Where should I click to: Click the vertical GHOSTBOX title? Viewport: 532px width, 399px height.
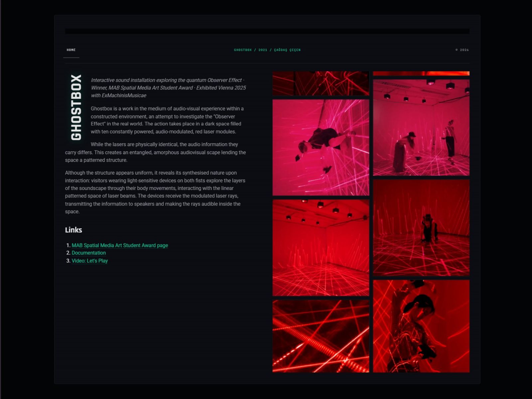pyautogui.click(x=76, y=107)
